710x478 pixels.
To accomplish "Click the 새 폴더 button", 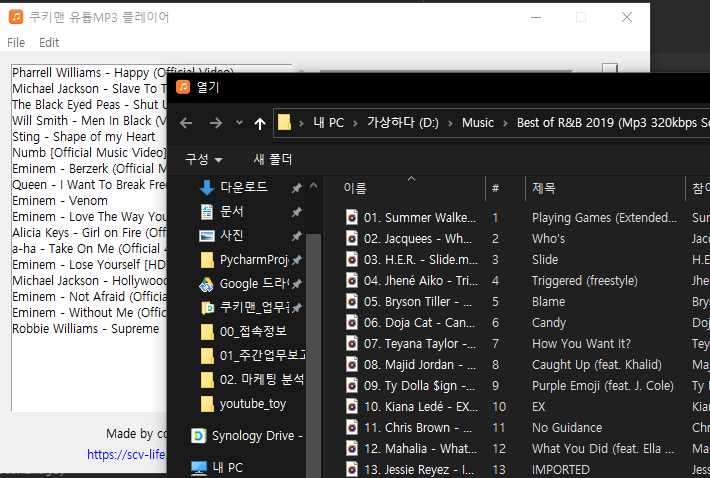I will coord(273,159).
